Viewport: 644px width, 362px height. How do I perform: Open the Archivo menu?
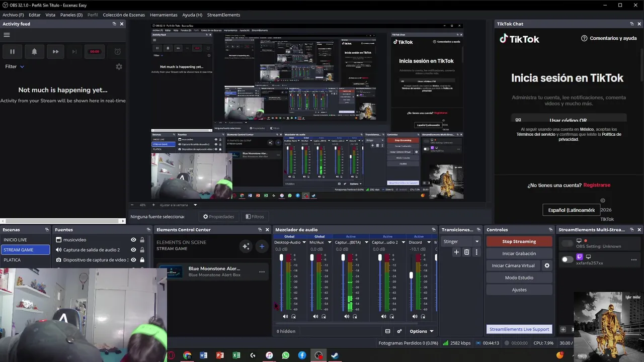click(x=13, y=15)
